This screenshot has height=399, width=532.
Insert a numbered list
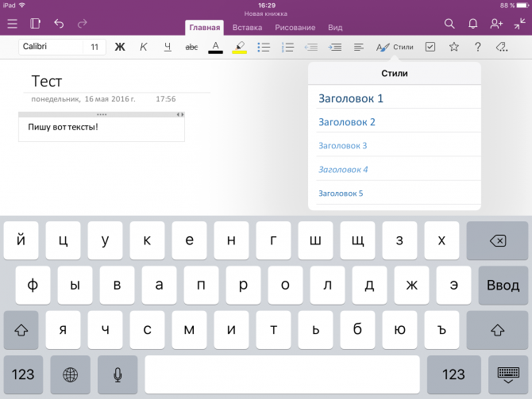[287, 47]
